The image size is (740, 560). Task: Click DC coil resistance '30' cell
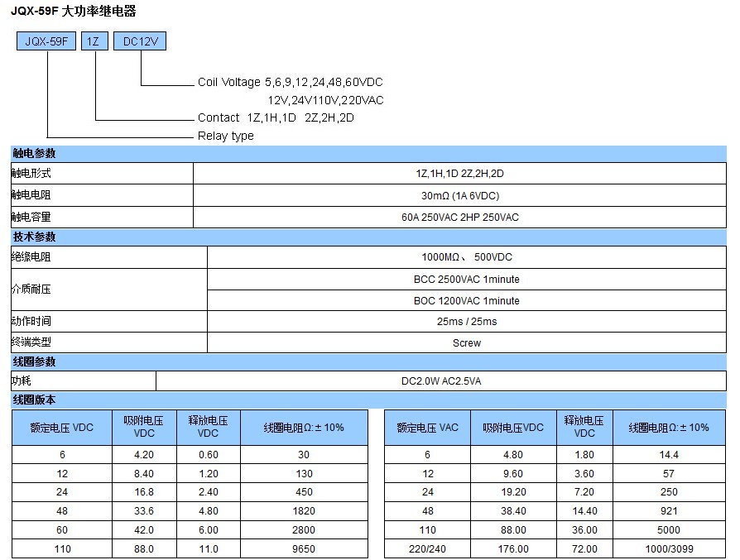[x=304, y=454]
